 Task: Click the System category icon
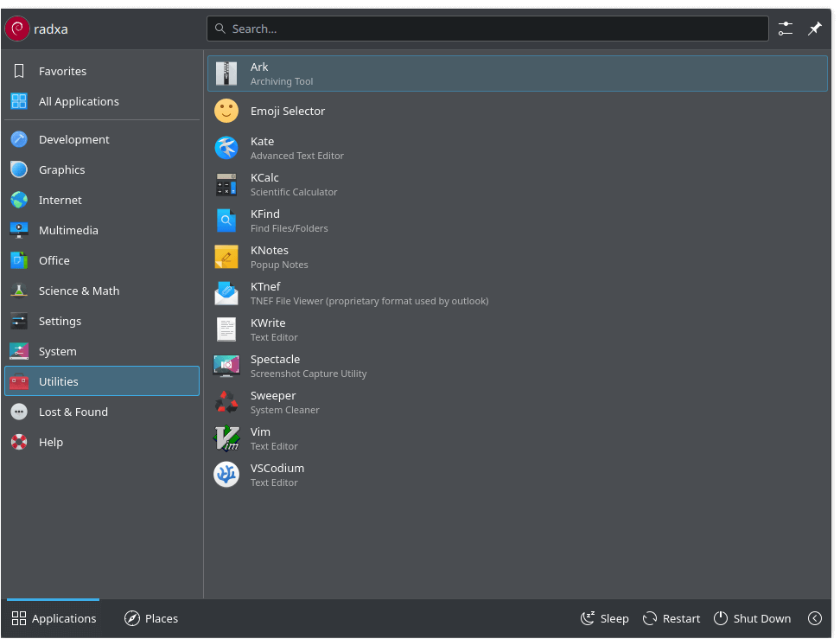[x=19, y=351]
